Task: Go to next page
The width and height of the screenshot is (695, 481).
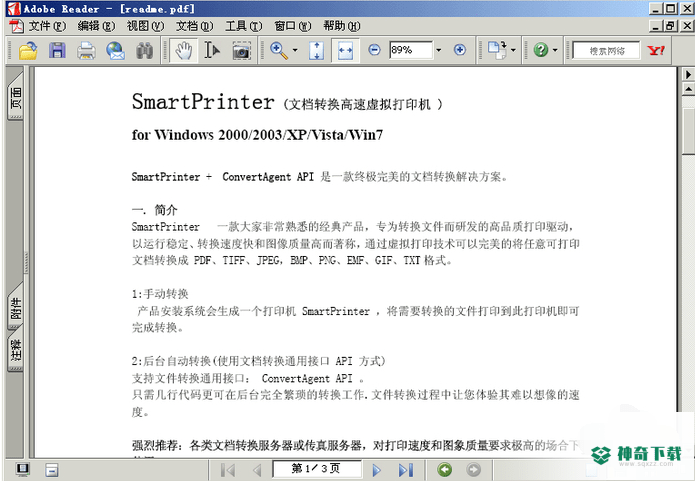Action: (x=377, y=470)
